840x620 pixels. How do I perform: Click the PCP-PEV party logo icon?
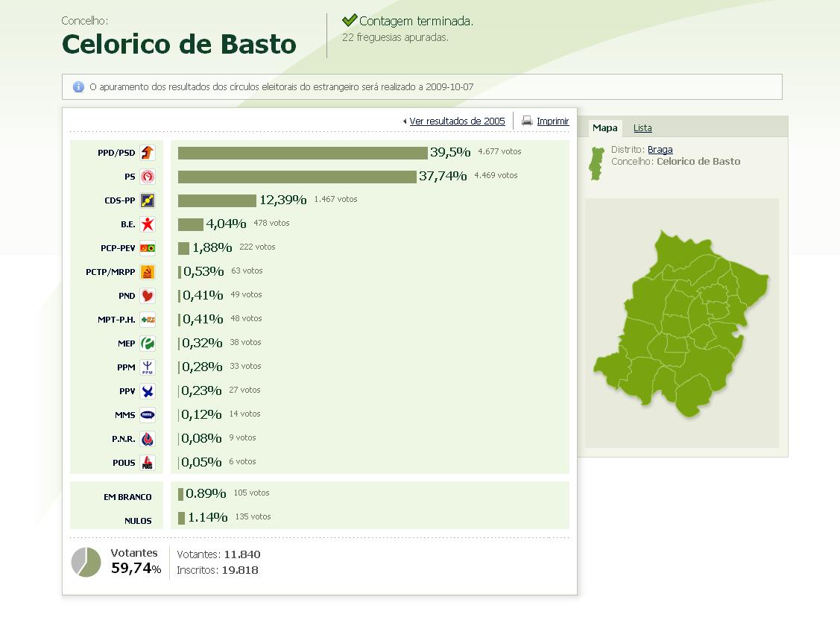(x=148, y=248)
